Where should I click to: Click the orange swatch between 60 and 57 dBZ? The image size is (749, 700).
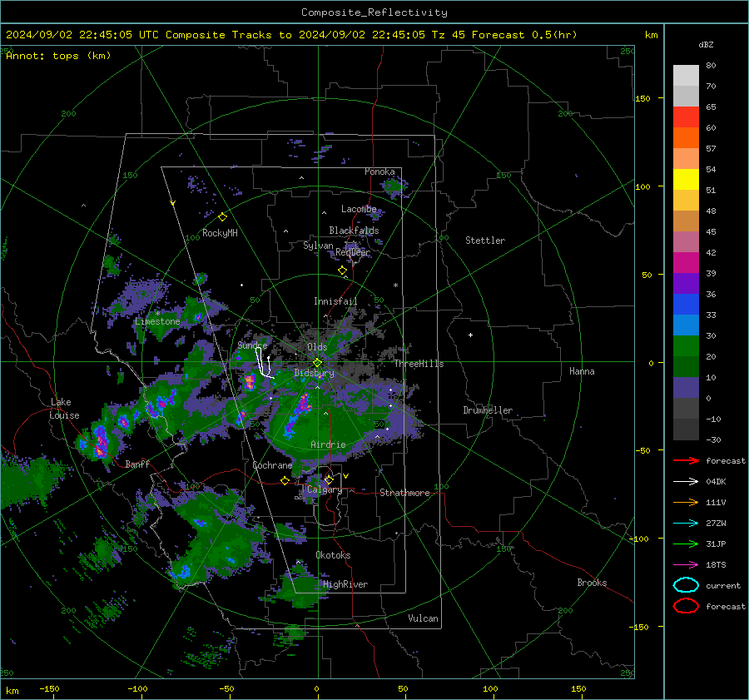pyautogui.click(x=686, y=138)
